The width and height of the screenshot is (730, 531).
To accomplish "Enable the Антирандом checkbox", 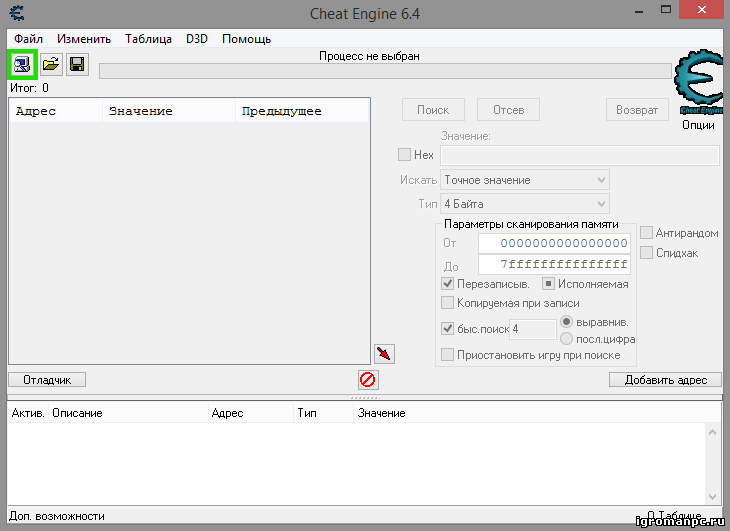I will [x=646, y=232].
